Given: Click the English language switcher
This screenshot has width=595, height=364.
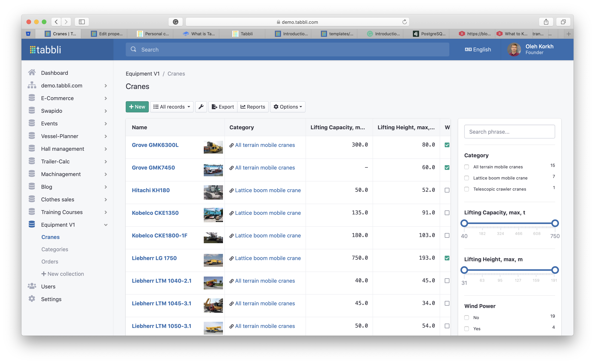Looking at the screenshot, I should (478, 49).
